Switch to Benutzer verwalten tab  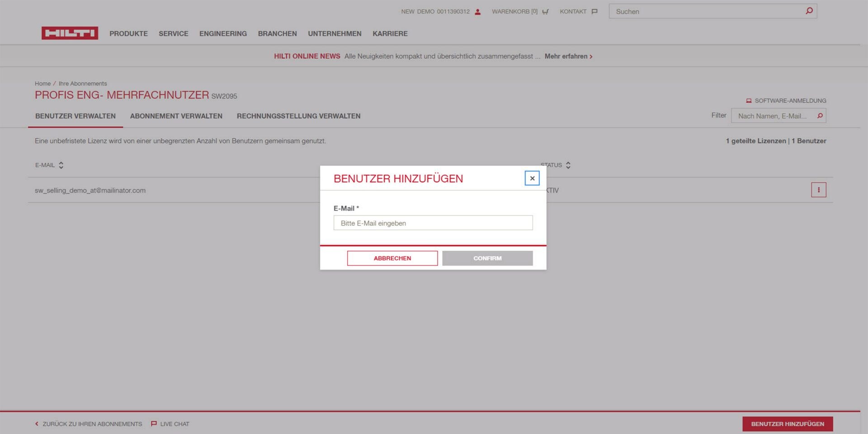coord(75,116)
